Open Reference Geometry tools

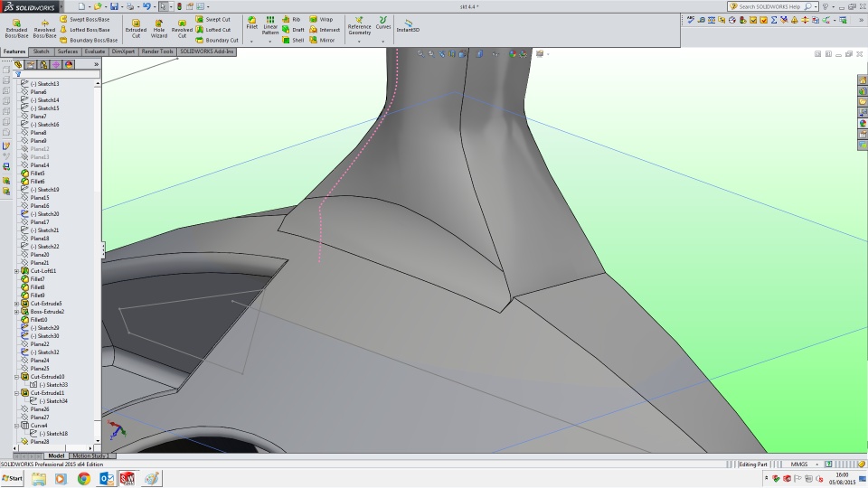click(359, 25)
